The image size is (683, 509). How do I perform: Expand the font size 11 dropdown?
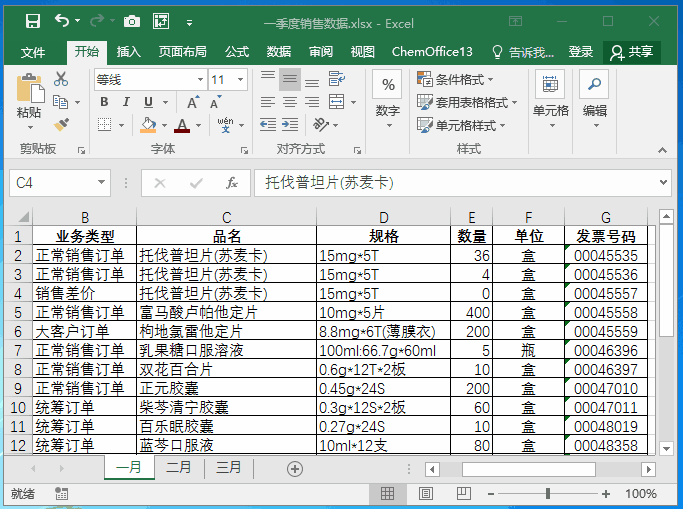[x=240, y=80]
